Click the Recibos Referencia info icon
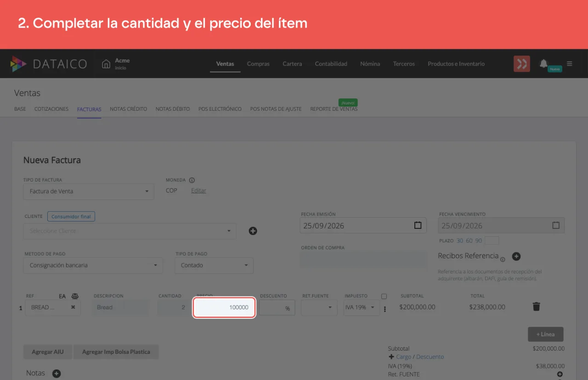The width and height of the screenshot is (588, 380). [x=503, y=260]
